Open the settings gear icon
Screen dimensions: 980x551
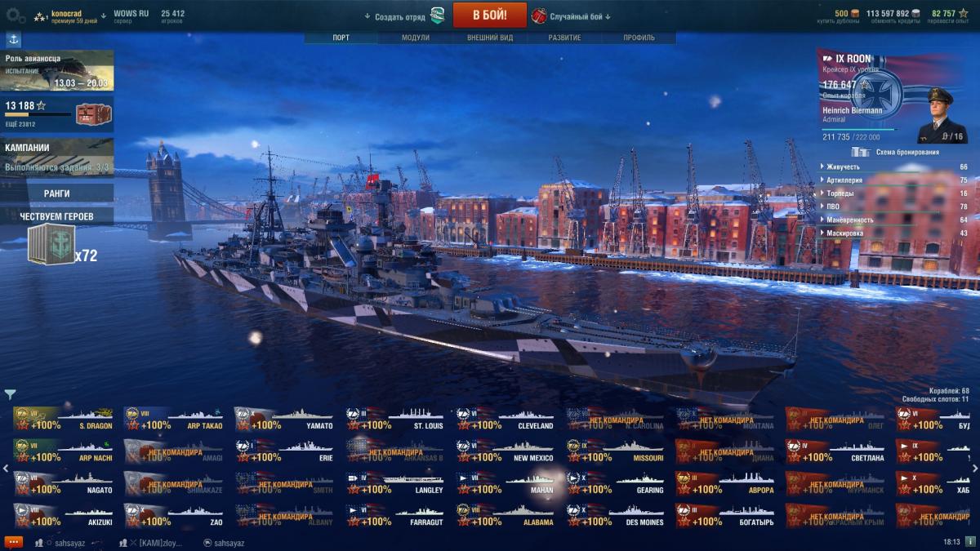16,16
